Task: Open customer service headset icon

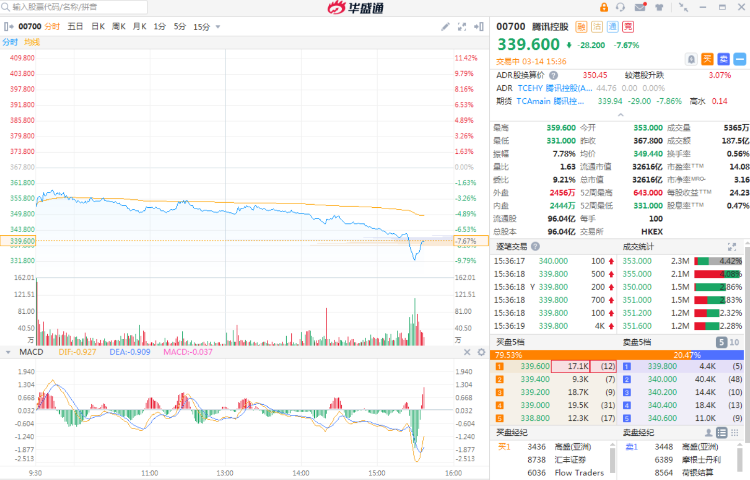Action: click(x=621, y=7)
